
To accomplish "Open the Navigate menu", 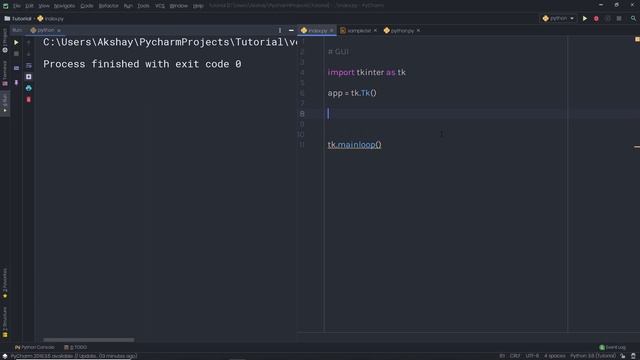I will point(64,6).
